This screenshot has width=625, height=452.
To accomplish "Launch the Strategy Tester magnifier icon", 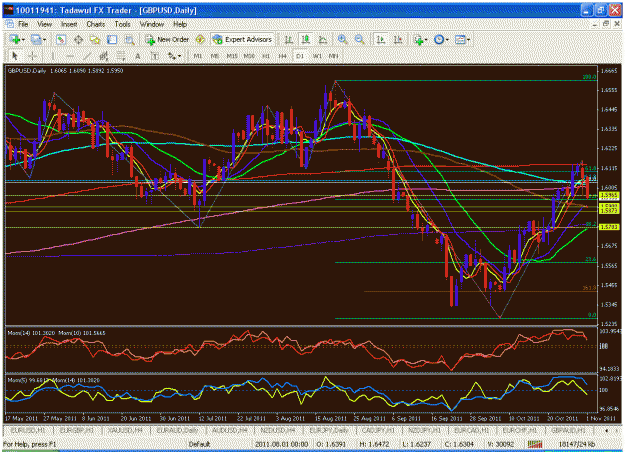I will pyautogui.click(x=129, y=39).
